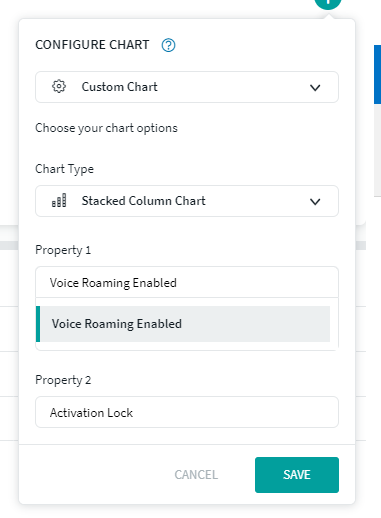
Task: Click the Property 2 Activation Lock field
Action: pos(187,412)
